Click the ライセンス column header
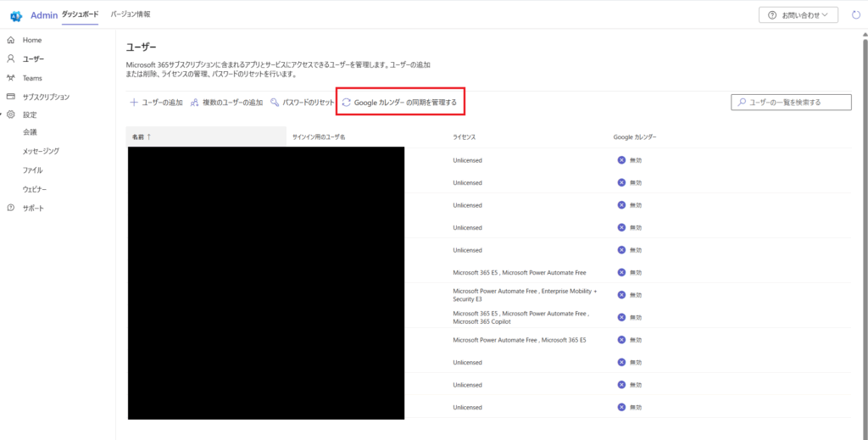The height and width of the screenshot is (440, 868). coord(464,136)
